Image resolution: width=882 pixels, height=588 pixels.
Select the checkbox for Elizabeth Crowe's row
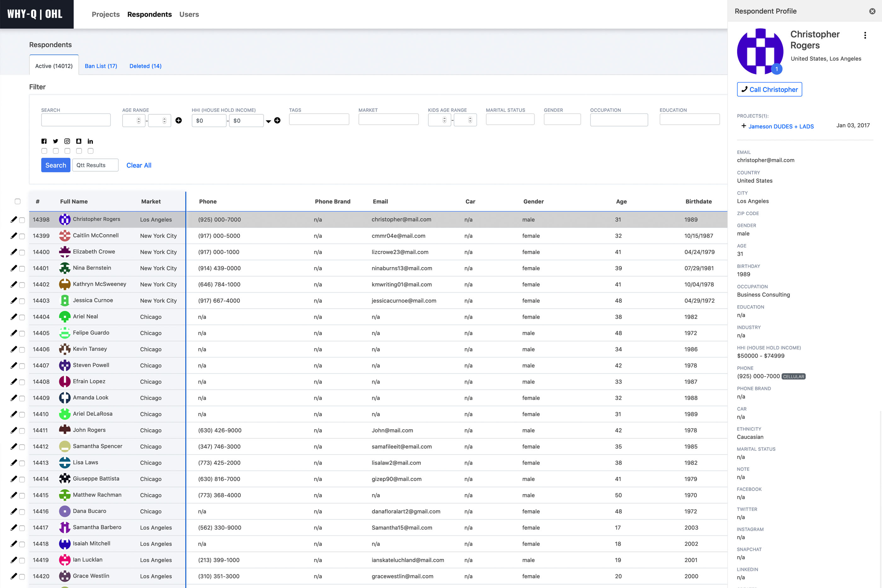coord(22,252)
